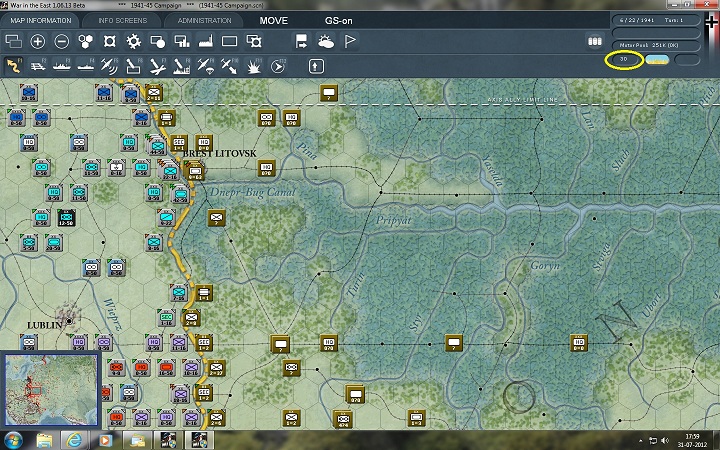Select the Rail move mode icon (F2)
The width and height of the screenshot is (720, 450).
pos(38,67)
